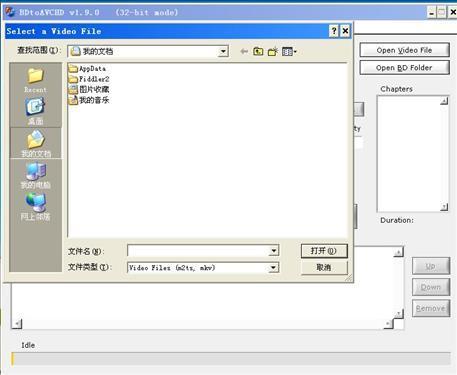Click the Remove button
Screen dimensions: 457x375
click(431, 308)
